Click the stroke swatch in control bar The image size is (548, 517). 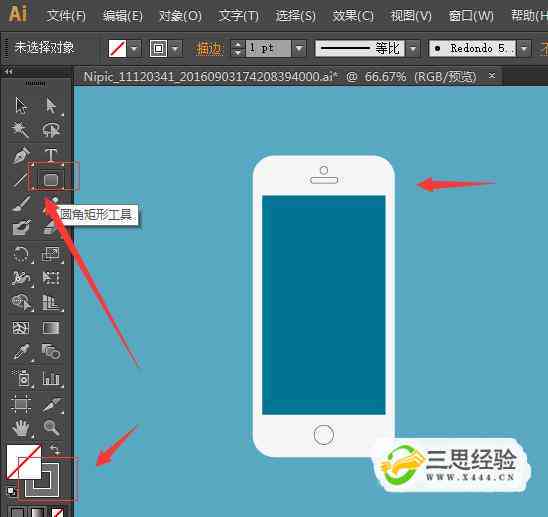[158, 48]
